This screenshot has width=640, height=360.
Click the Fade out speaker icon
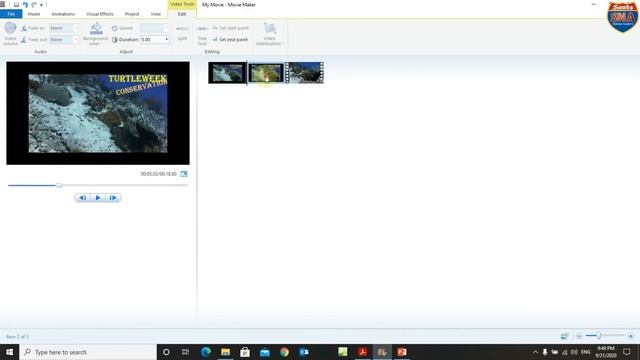[24, 40]
